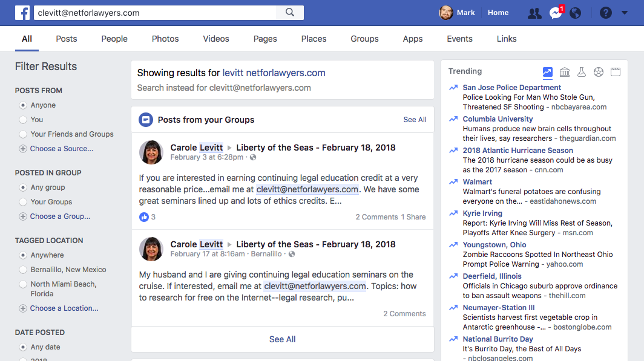The height and width of the screenshot is (361, 644).
Task: Select Any group radio button
Action: coord(23,187)
